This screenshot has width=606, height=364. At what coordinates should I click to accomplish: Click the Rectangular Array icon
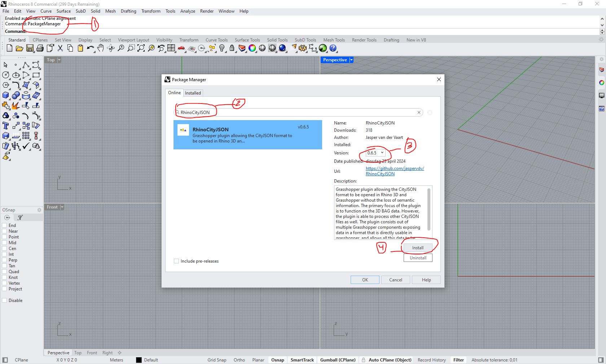coord(26,136)
